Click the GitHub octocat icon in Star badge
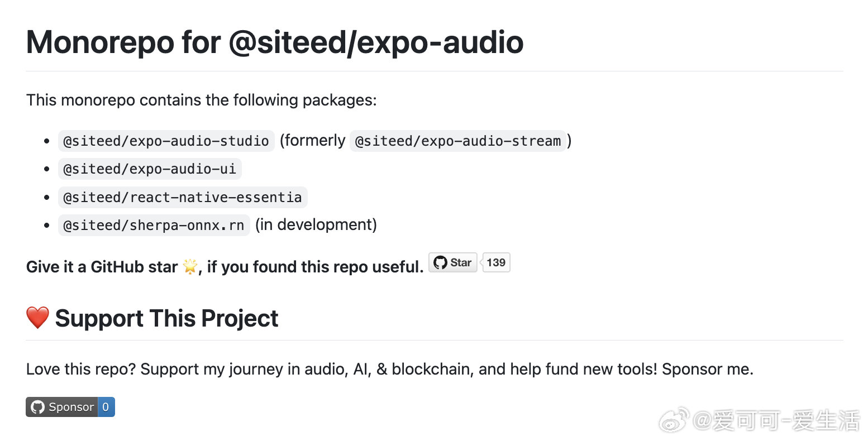Screen dimensions: 868x441 440,262
